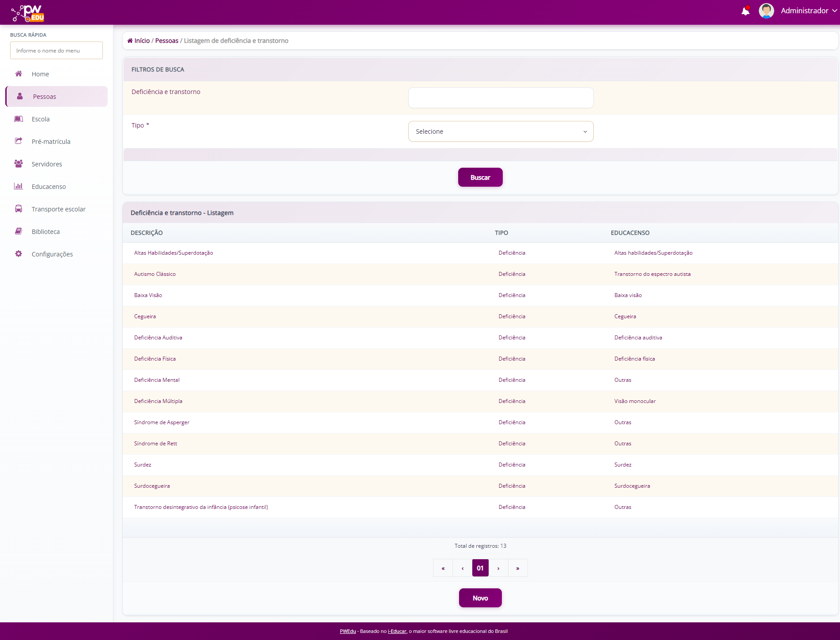Click the Home house icon in sidebar

coord(19,74)
